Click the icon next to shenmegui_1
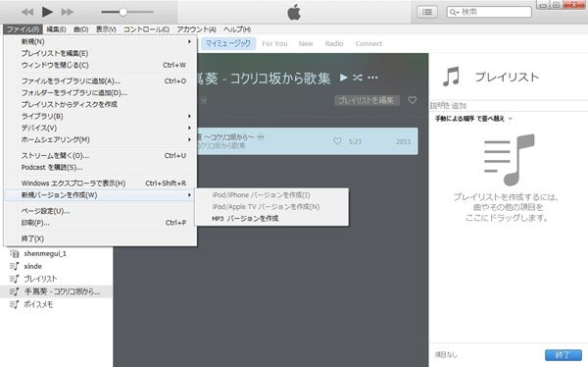Image resolution: width=588 pixels, height=367 pixels. tap(15, 254)
